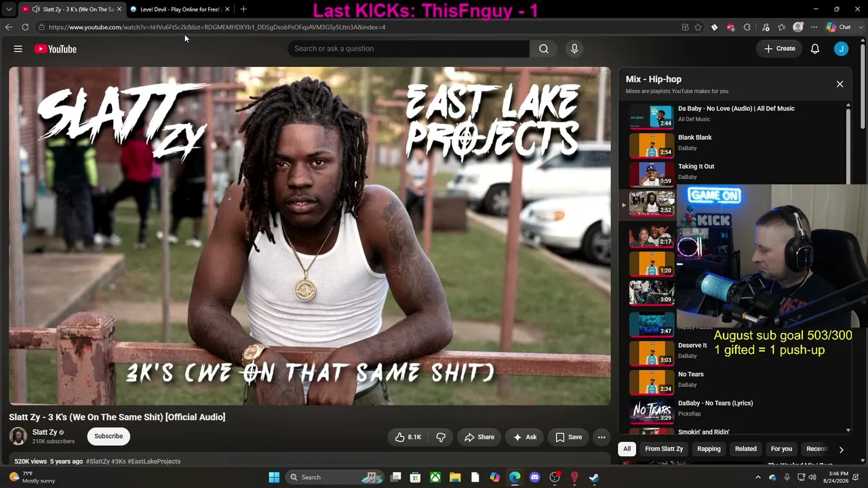The image size is (868, 488).
Task: Click the #EastLakeProjects hashtag link
Action: pyautogui.click(x=154, y=462)
